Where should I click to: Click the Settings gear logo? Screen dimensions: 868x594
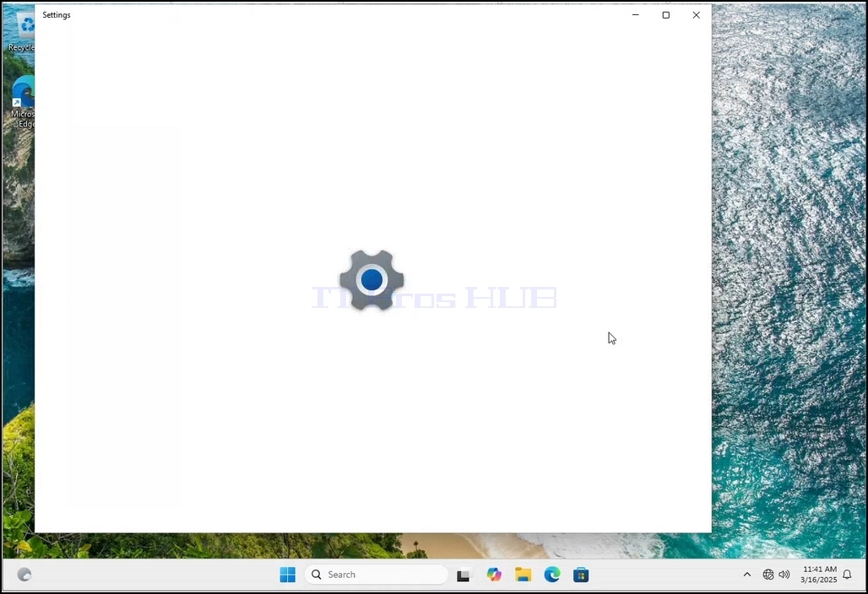point(372,280)
